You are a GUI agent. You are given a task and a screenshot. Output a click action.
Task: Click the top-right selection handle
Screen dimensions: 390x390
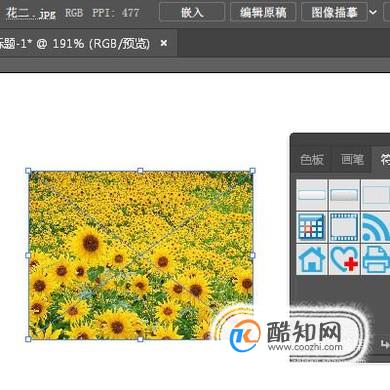252,171
